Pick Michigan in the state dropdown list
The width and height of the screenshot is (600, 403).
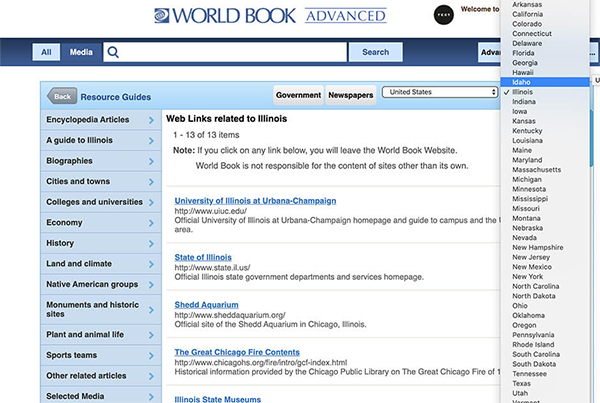coord(545,179)
